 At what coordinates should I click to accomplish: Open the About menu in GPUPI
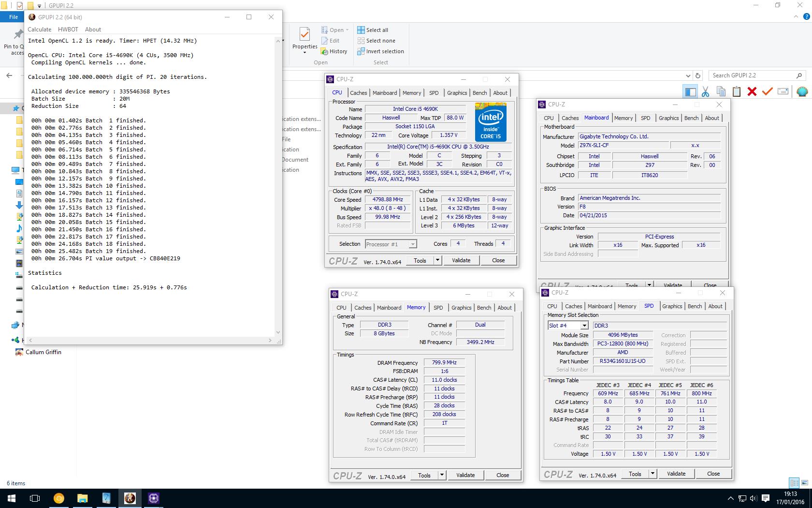(x=93, y=30)
